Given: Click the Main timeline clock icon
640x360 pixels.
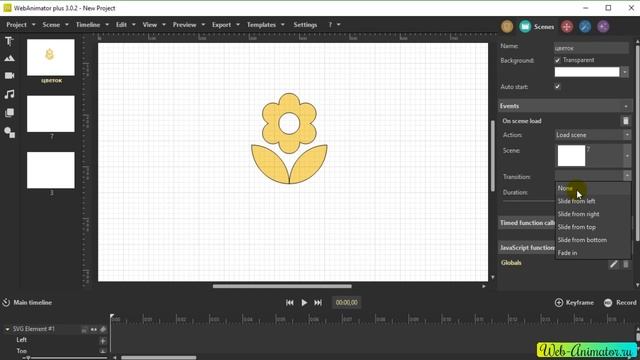Looking at the screenshot, I should [x=6, y=302].
